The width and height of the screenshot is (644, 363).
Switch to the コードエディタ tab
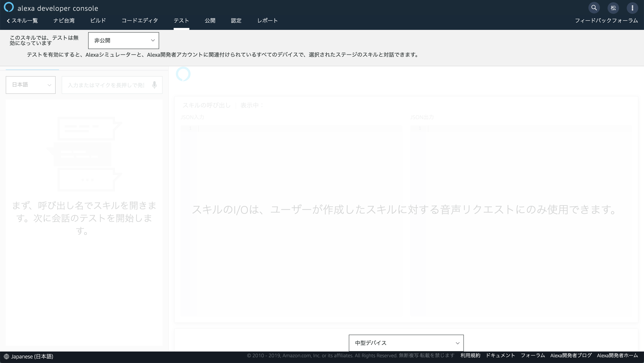pyautogui.click(x=140, y=20)
